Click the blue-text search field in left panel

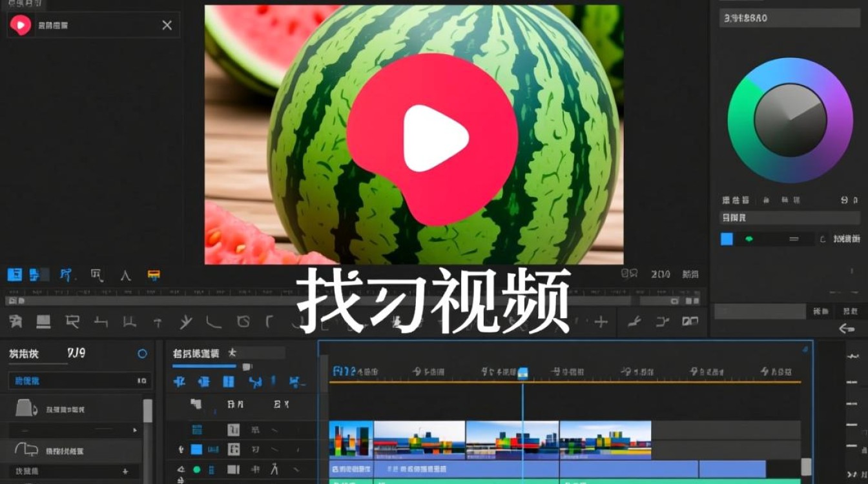pos(80,381)
